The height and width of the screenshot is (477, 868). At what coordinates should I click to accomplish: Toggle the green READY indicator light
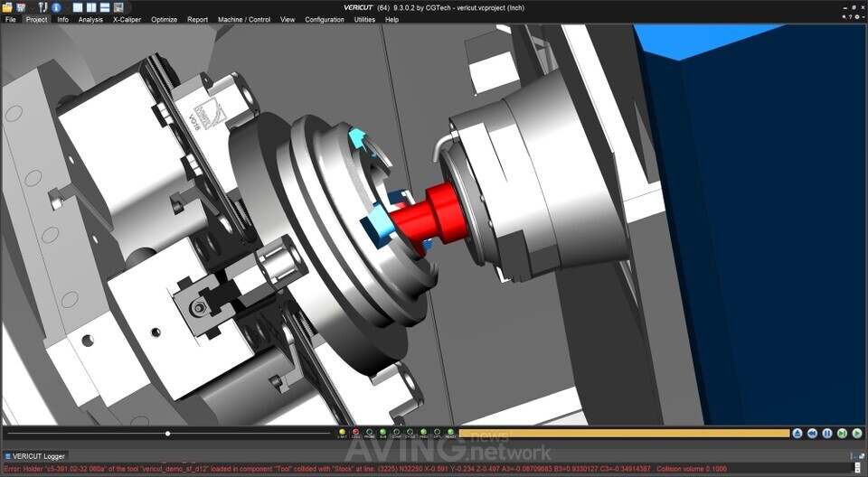click(x=450, y=434)
